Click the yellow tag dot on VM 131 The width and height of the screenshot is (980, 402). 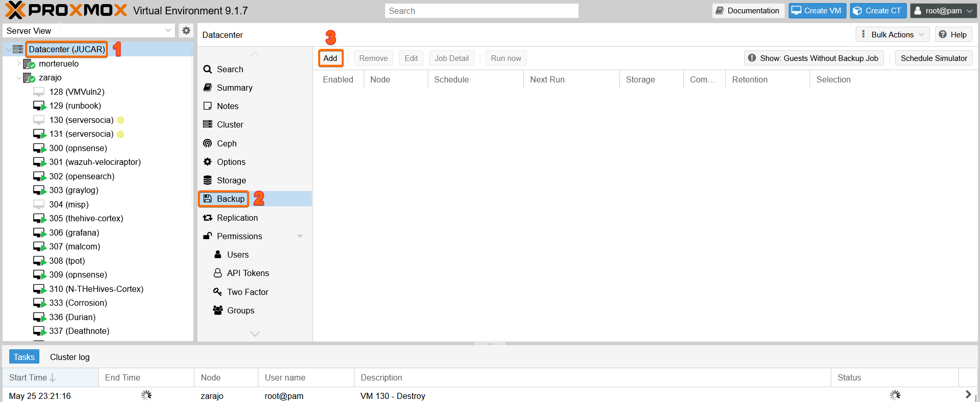(x=121, y=134)
